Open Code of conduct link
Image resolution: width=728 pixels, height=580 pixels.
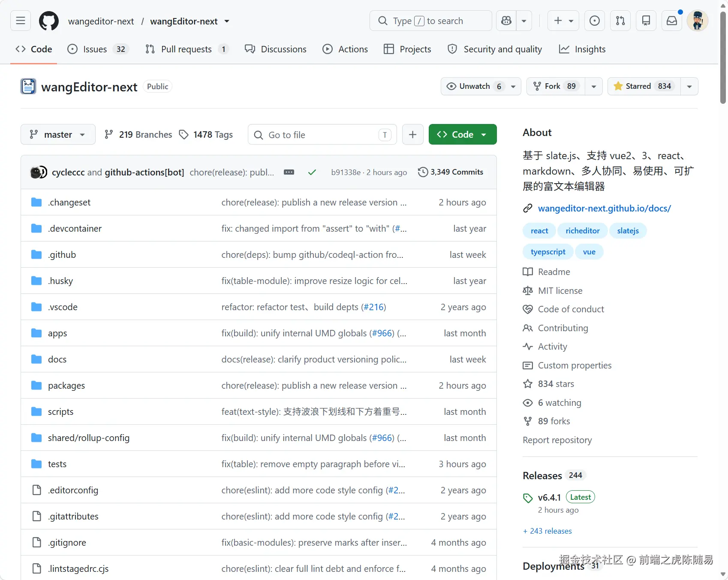(x=571, y=309)
